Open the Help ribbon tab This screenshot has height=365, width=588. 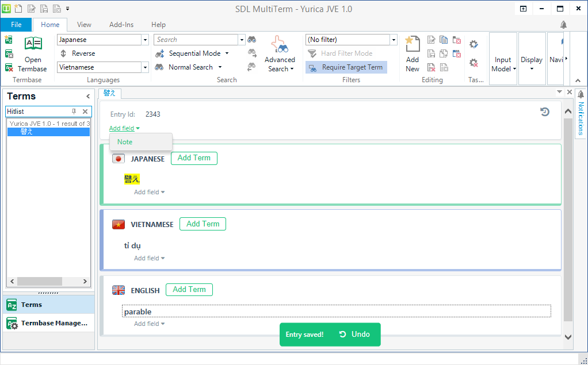159,25
